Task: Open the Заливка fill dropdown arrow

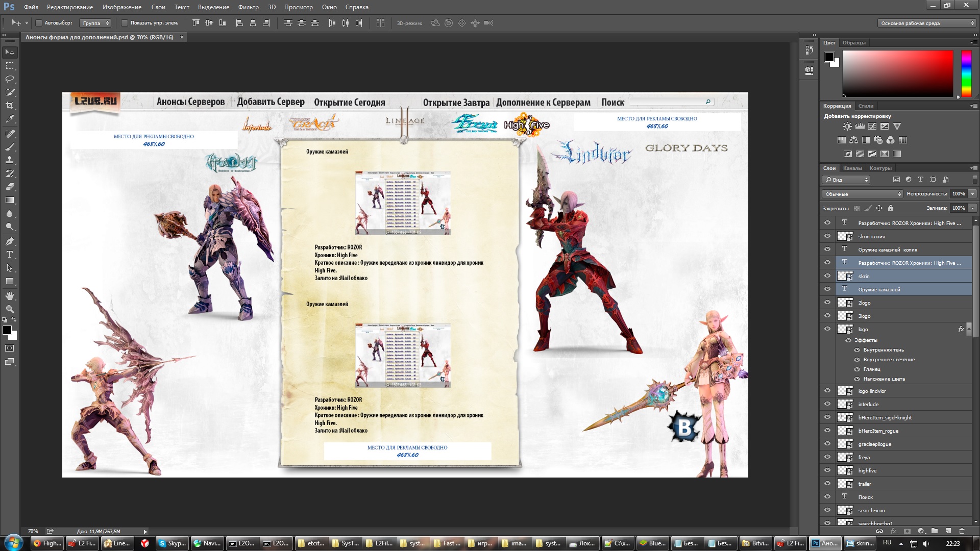Action: pos(972,208)
